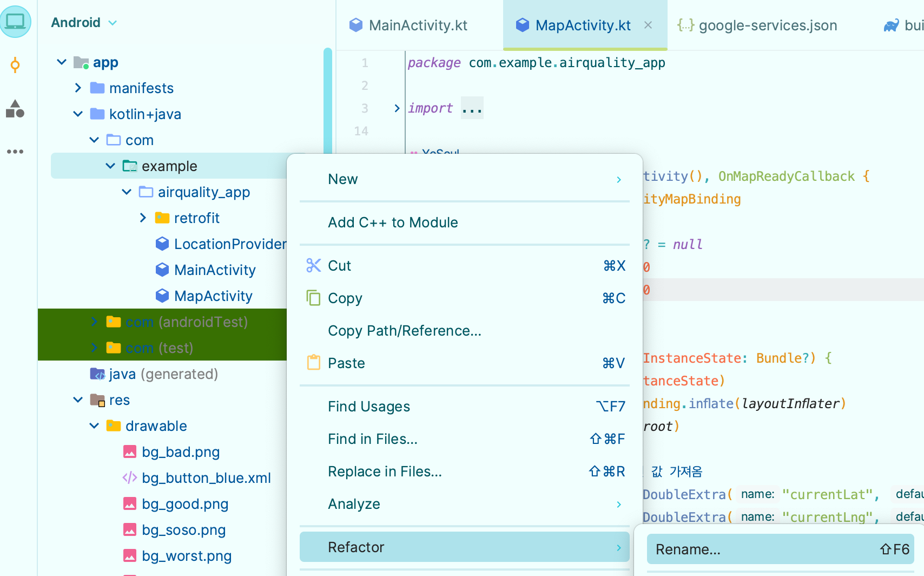Viewport: 924px width, 576px height.
Task: Open the New submenu
Action: pos(465,179)
